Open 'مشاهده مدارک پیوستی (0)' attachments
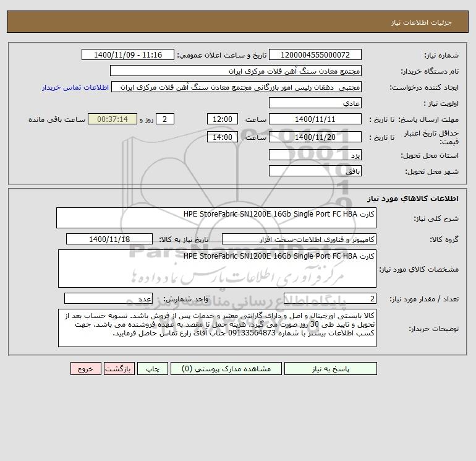 (226, 369)
